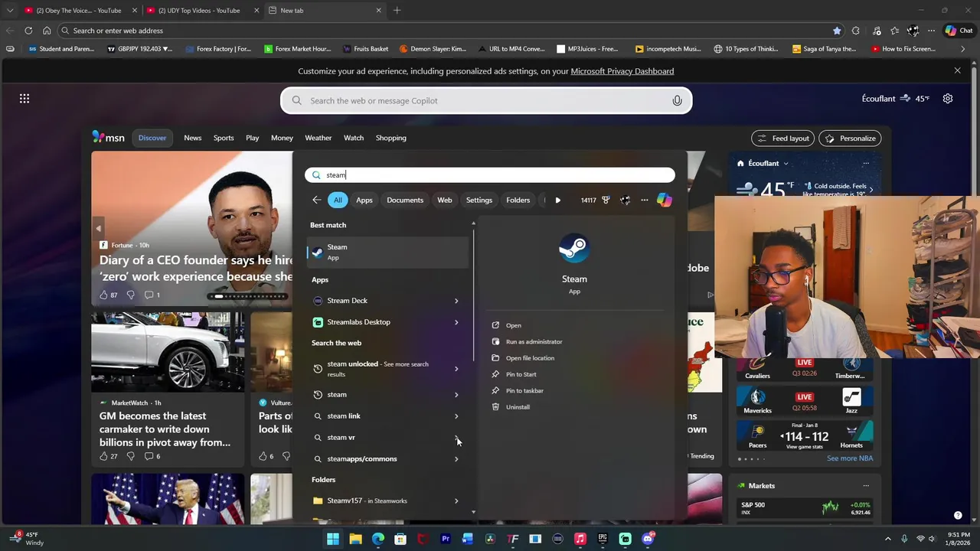This screenshot has width=980, height=551.
Task: Open the Steam app best match
Action: pos(387,252)
